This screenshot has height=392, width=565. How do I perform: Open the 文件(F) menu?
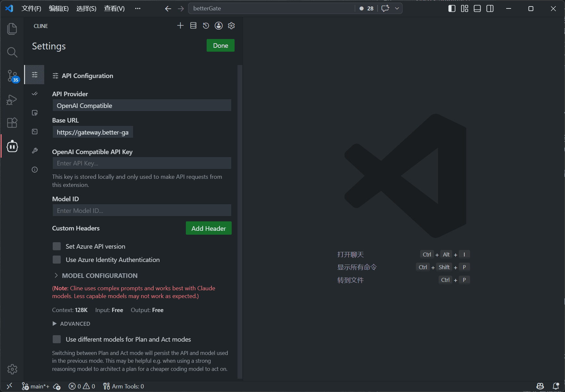pos(31,8)
